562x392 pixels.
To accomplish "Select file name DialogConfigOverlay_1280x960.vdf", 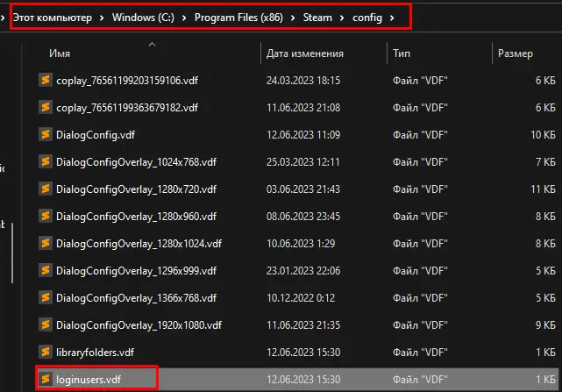I will click(x=136, y=217).
